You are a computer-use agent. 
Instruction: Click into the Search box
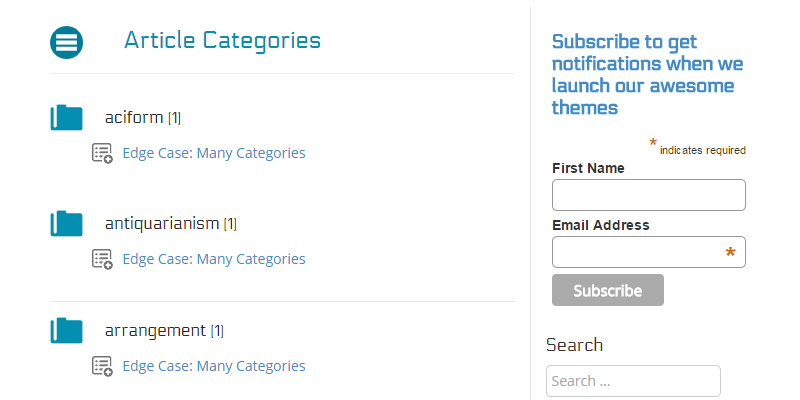632,381
